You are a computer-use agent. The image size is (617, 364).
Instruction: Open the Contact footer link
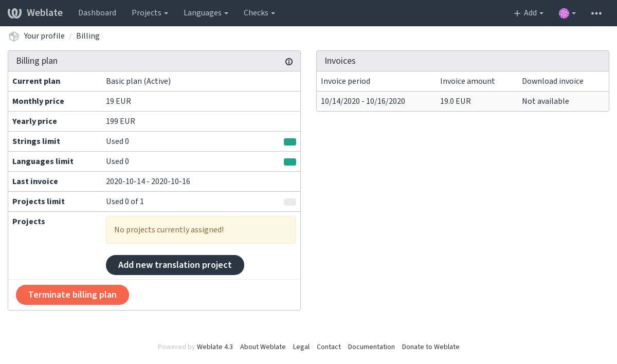click(x=329, y=347)
